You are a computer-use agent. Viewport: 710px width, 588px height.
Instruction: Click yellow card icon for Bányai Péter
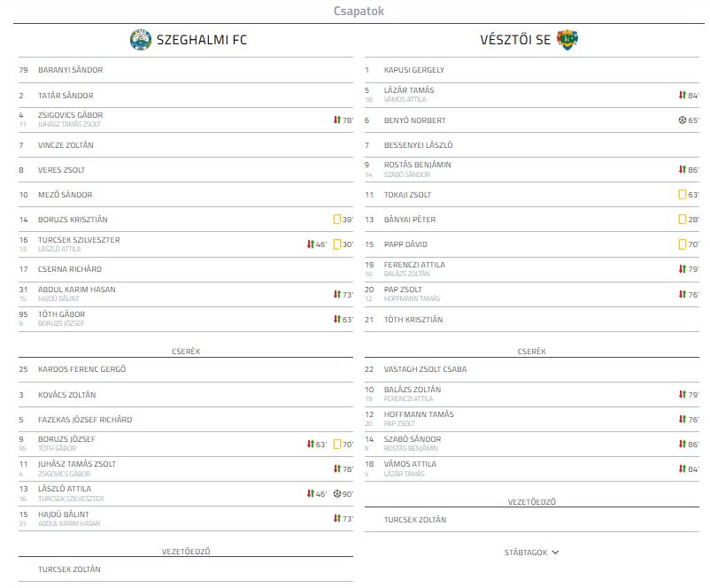683,220
